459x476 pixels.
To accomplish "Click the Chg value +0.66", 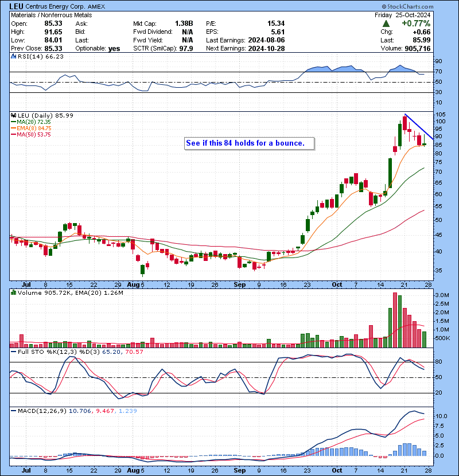I will pyautogui.click(x=421, y=32).
